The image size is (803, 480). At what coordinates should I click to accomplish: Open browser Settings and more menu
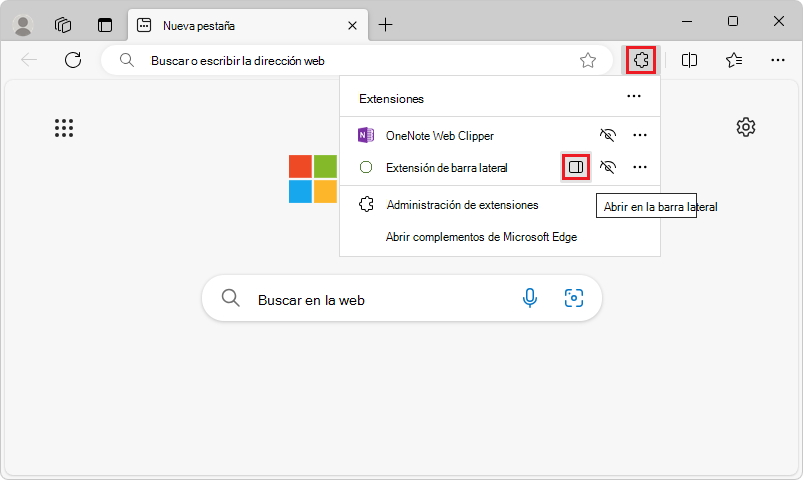pos(777,60)
